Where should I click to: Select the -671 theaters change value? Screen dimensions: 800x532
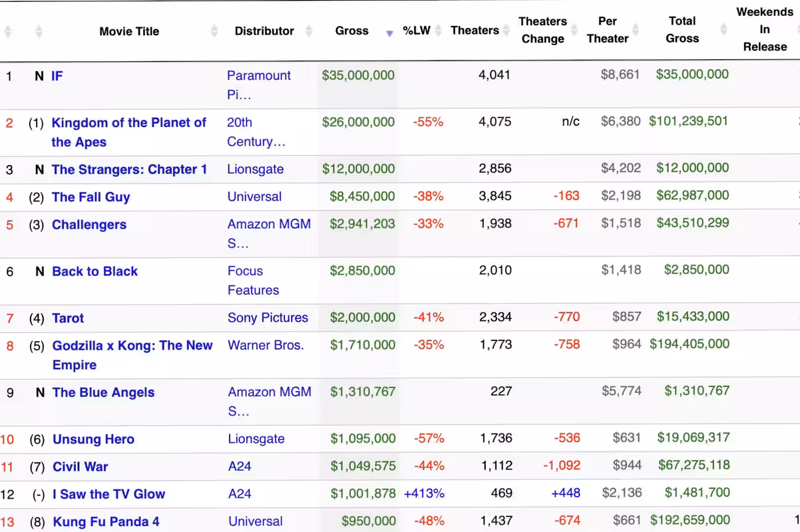(x=566, y=223)
